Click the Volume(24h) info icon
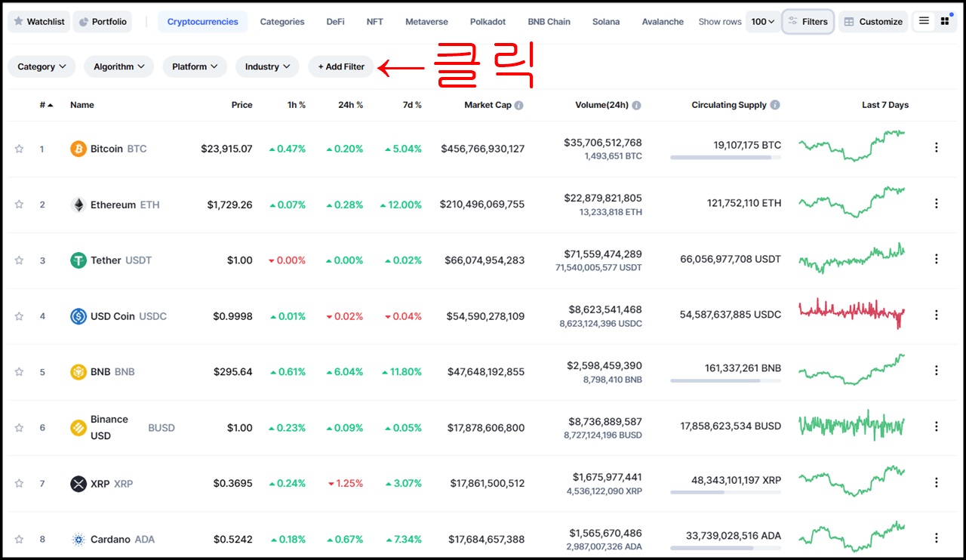This screenshot has height=560, width=966. [637, 106]
